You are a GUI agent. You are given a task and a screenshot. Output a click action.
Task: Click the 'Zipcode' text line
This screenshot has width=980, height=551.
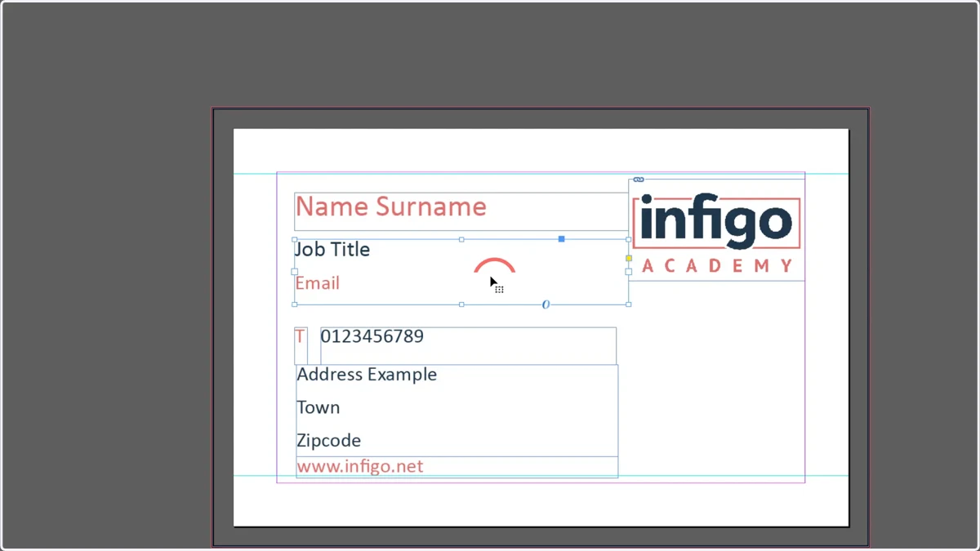pos(328,441)
